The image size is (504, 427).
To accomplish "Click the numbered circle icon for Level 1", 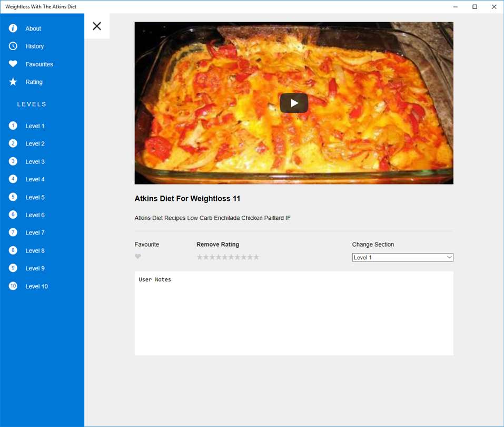I will [13, 125].
